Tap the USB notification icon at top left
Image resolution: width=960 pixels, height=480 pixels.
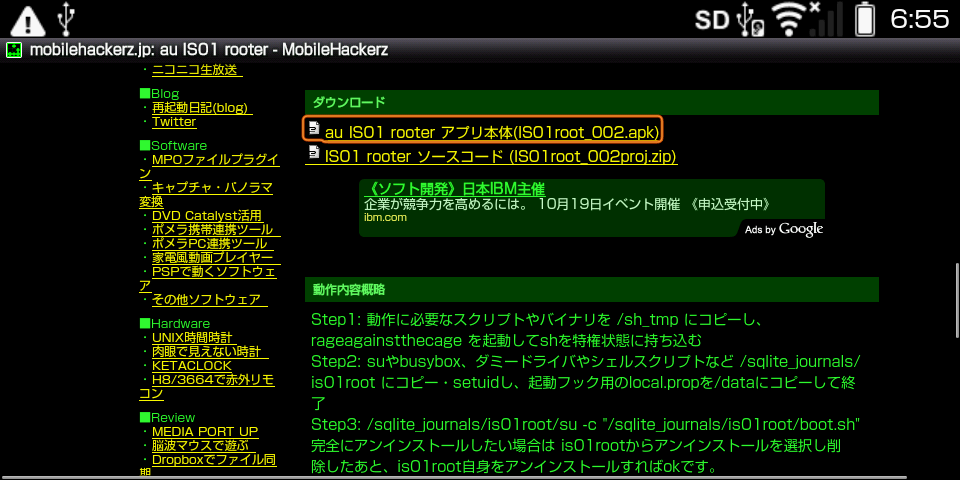66,19
